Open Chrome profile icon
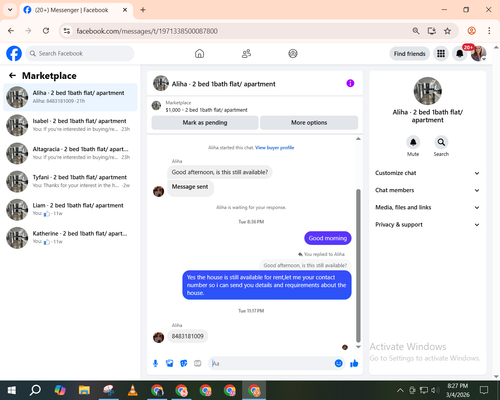 [x=471, y=31]
